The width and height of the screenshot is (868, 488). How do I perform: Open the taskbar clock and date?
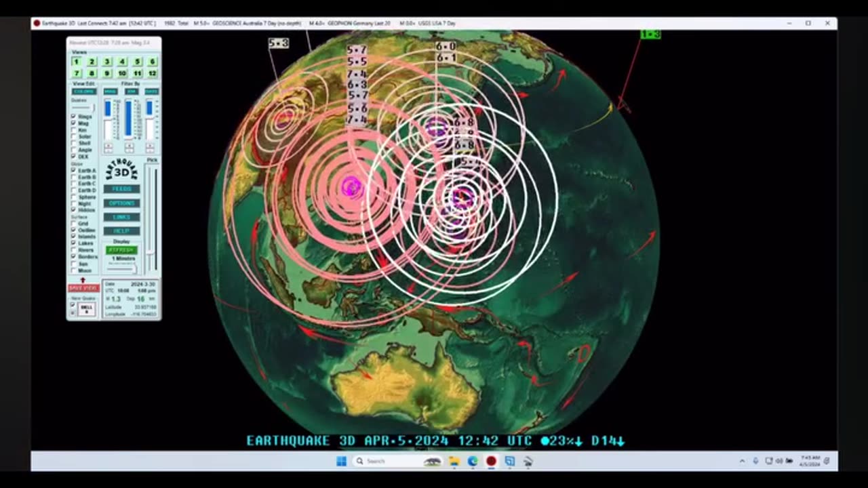tap(809, 462)
